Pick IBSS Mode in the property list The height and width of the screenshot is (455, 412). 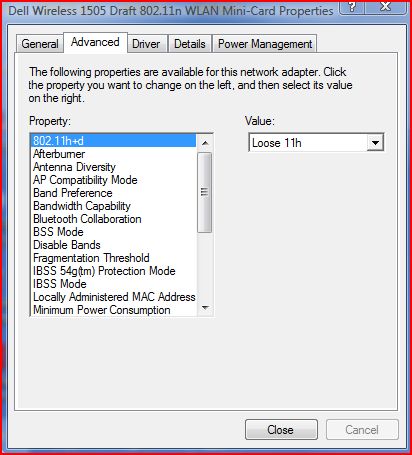(x=113, y=284)
